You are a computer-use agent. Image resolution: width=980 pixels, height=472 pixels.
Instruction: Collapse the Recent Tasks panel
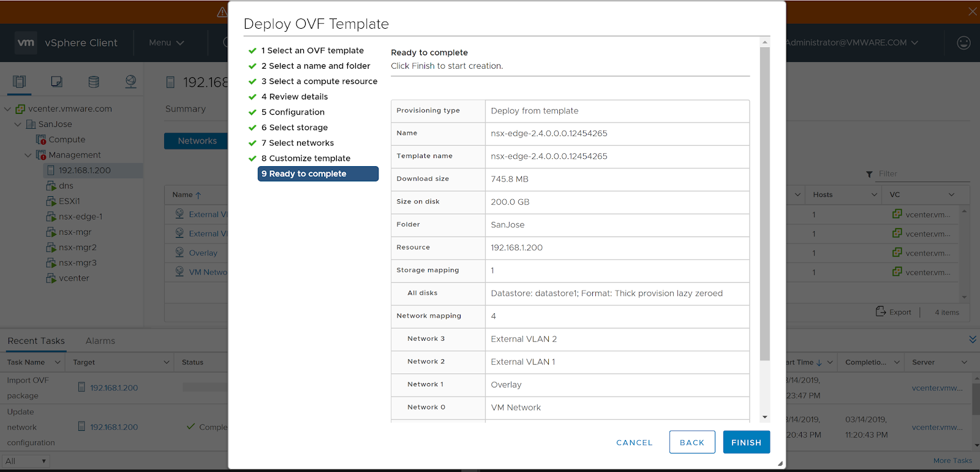[973, 340]
